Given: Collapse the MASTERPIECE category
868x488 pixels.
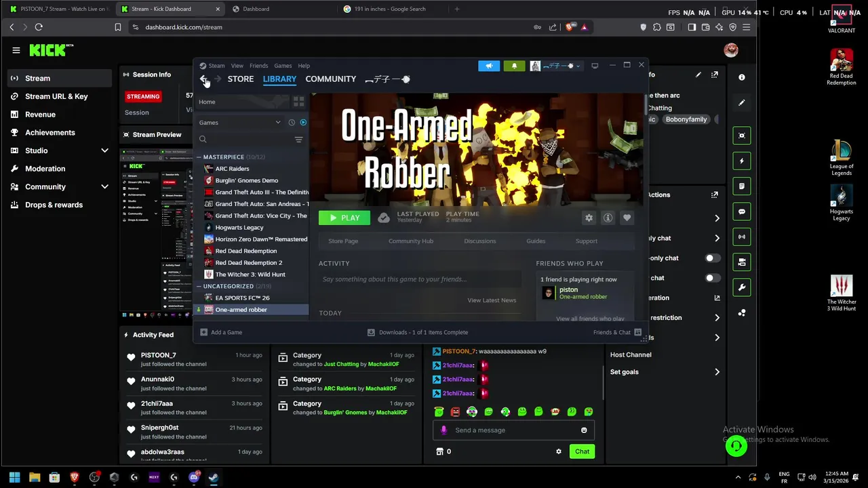Looking at the screenshot, I should [199, 157].
